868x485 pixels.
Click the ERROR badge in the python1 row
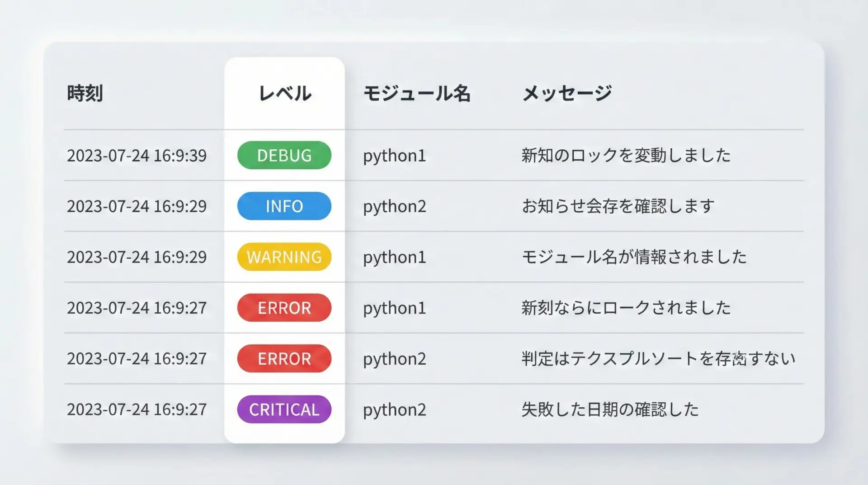coord(284,308)
